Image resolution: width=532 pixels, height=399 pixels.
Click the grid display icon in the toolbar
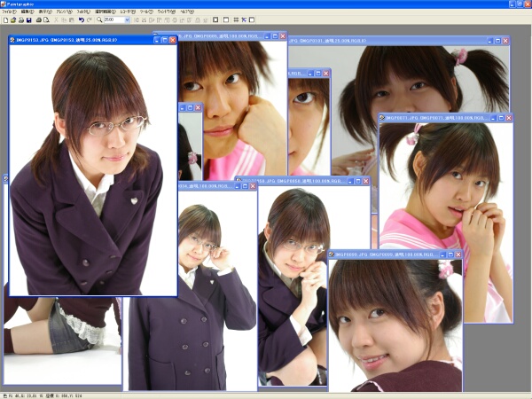pos(236,20)
